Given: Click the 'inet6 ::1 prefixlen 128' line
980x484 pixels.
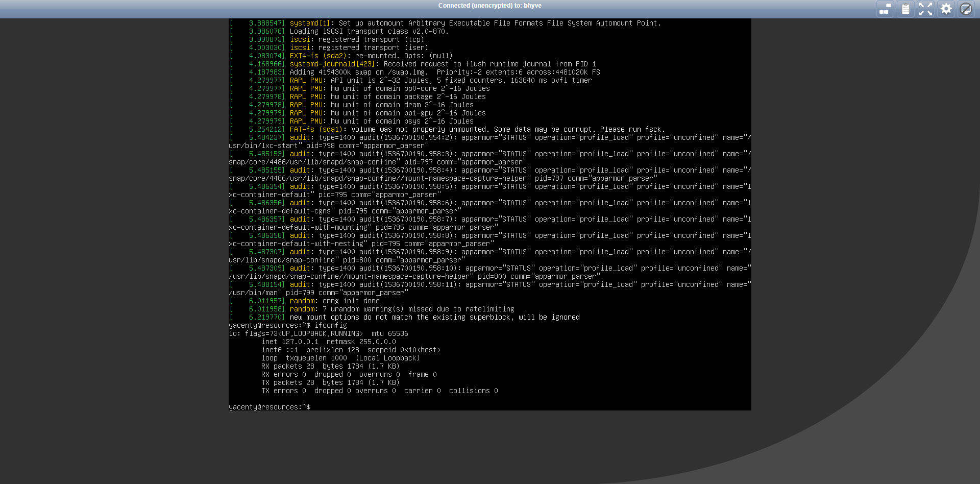Looking at the screenshot, I should click(351, 350).
